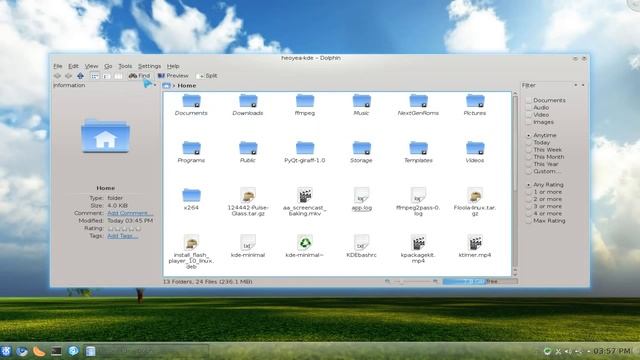Enable the Documents filter checkbox
Image resolution: width=640 pixels, height=360 pixels.
coord(529,100)
